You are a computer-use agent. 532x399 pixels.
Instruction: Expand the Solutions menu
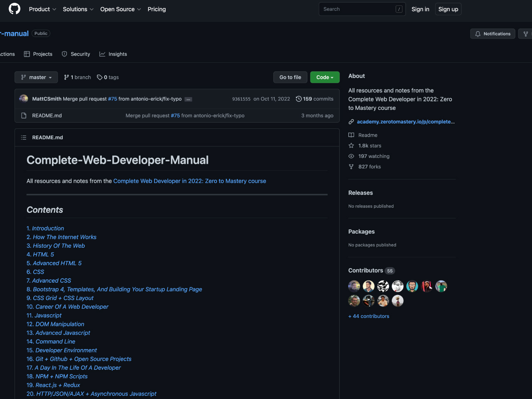[x=78, y=9]
